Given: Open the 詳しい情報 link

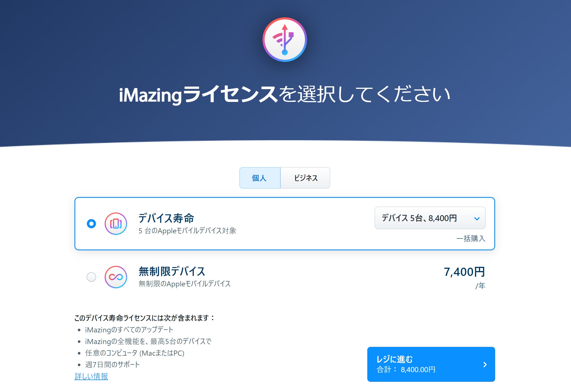Looking at the screenshot, I should point(91,376).
